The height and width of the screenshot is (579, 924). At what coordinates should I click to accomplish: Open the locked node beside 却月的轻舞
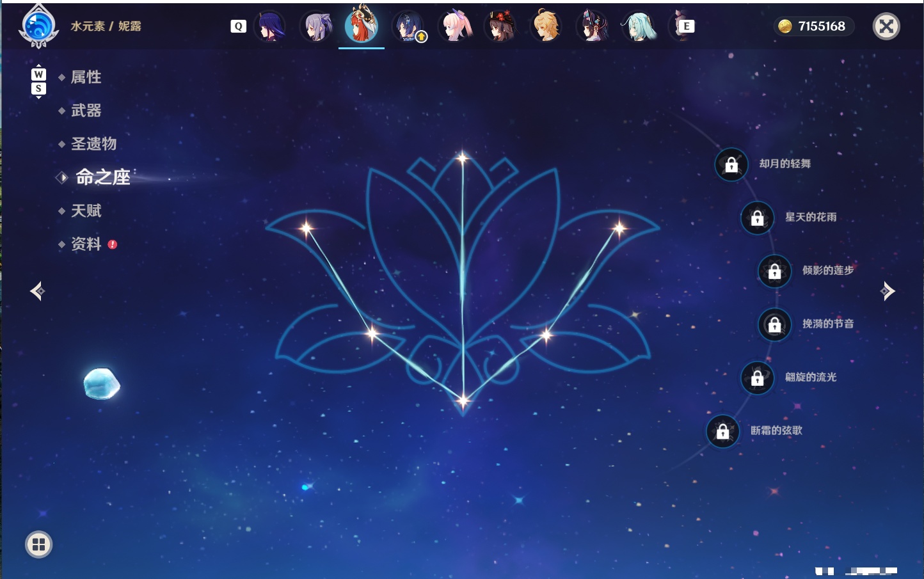731,164
